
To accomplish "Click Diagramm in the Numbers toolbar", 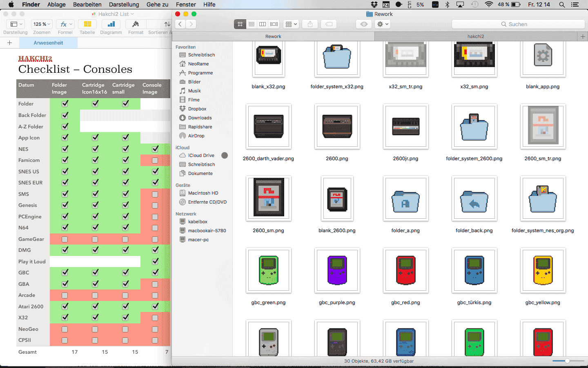I will tap(111, 27).
